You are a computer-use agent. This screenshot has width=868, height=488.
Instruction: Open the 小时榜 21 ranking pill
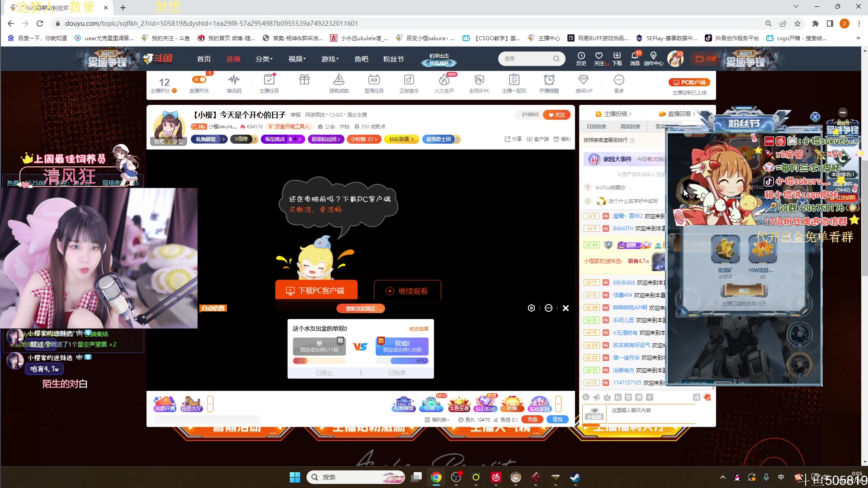[x=364, y=139]
